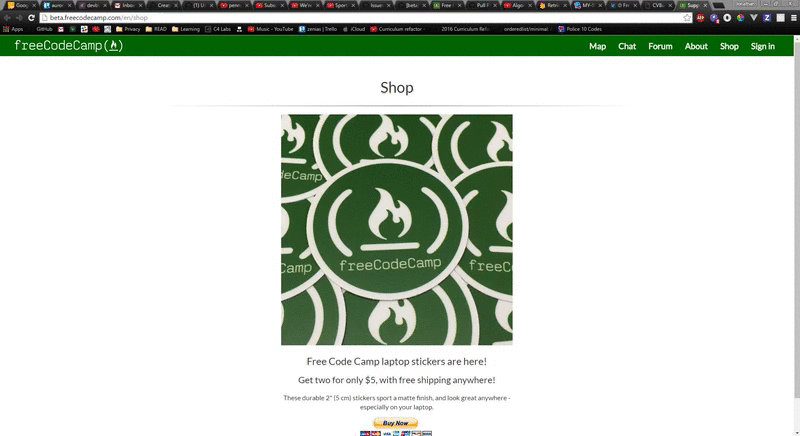This screenshot has width=800, height=436.
Task: Open Music - YouTube bookmark
Action: 270,29
